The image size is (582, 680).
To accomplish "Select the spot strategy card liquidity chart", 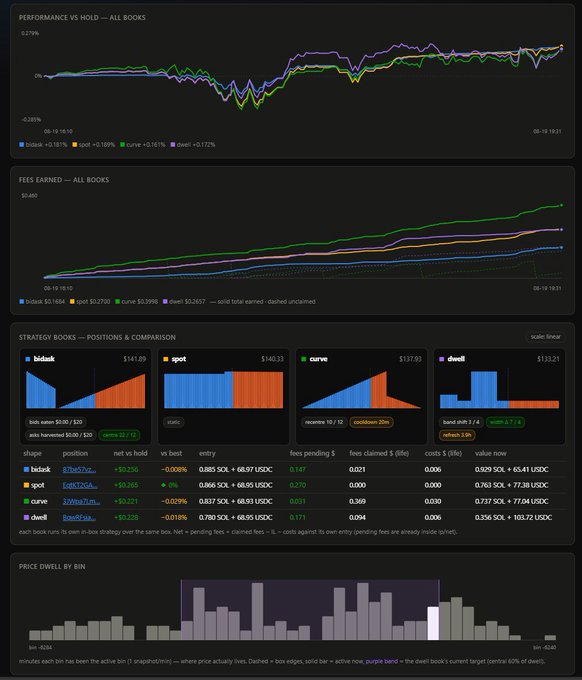I will pos(223,389).
